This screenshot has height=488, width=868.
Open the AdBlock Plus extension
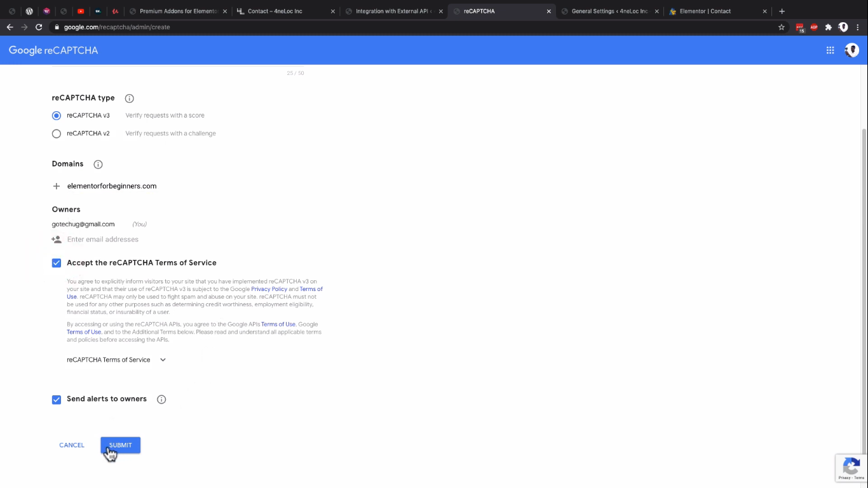(x=814, y=27)
